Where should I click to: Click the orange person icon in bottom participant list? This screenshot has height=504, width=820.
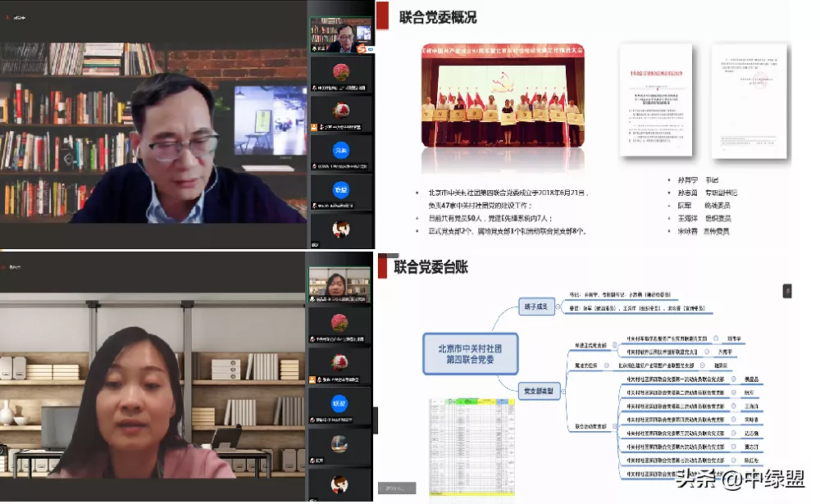point(312,379)
